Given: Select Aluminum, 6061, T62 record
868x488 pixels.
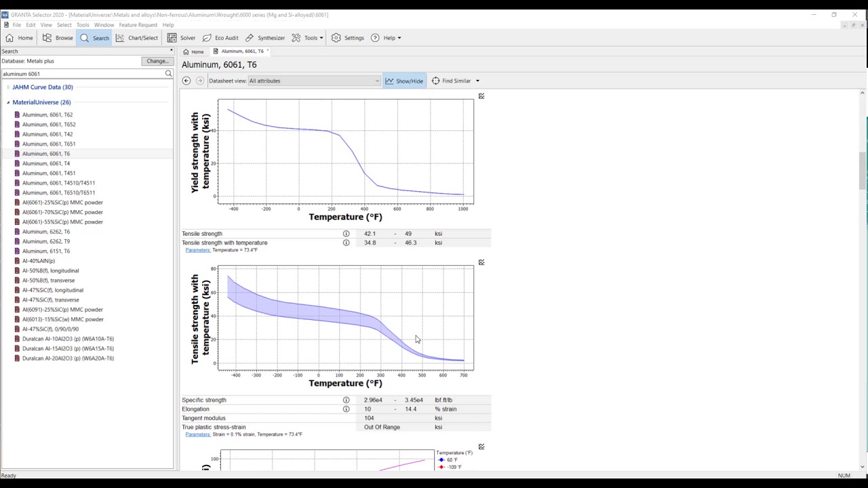Looking at the screenshot, I should click(x=47, y=115).
